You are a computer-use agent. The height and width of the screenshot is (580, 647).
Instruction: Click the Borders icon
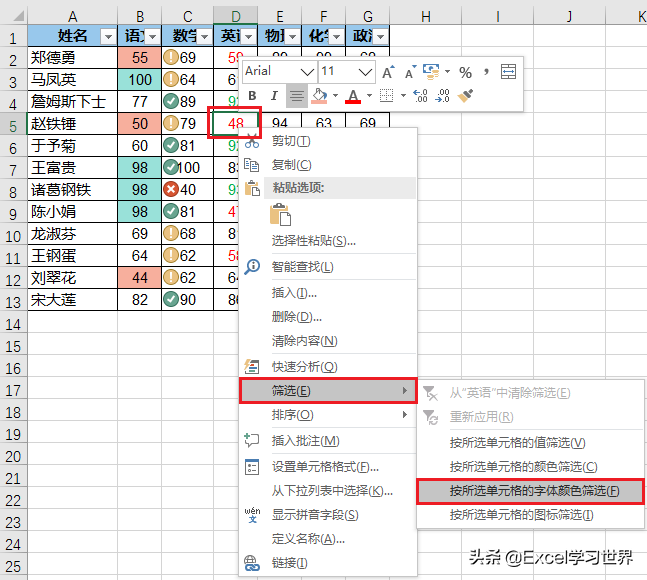point(387,96)
